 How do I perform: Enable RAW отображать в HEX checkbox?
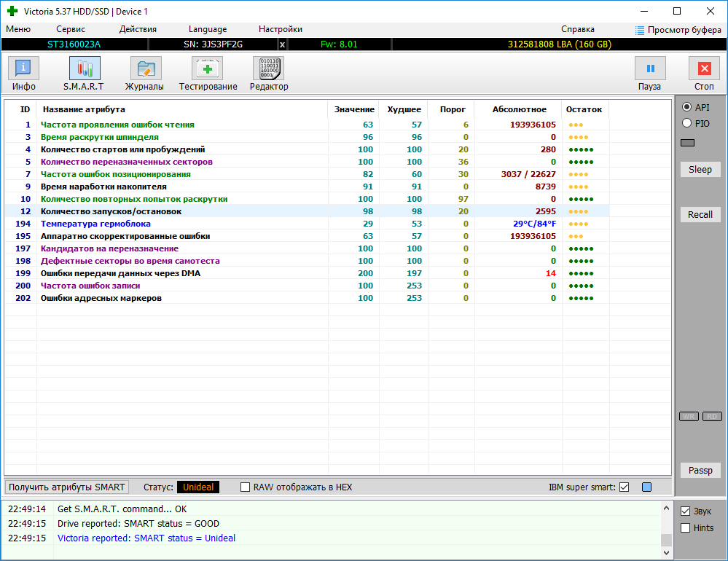pos(246,487)
